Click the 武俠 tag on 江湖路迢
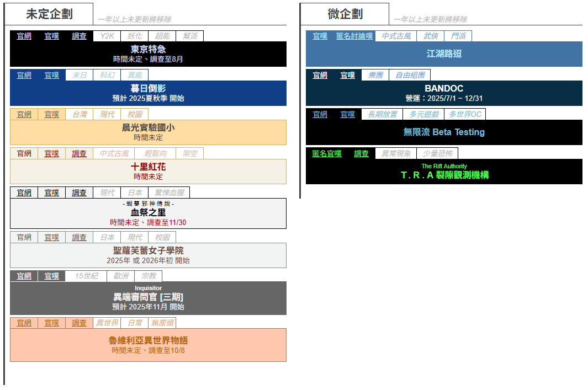588x390 pixels. pyautogui.click(x=430, y=36)
